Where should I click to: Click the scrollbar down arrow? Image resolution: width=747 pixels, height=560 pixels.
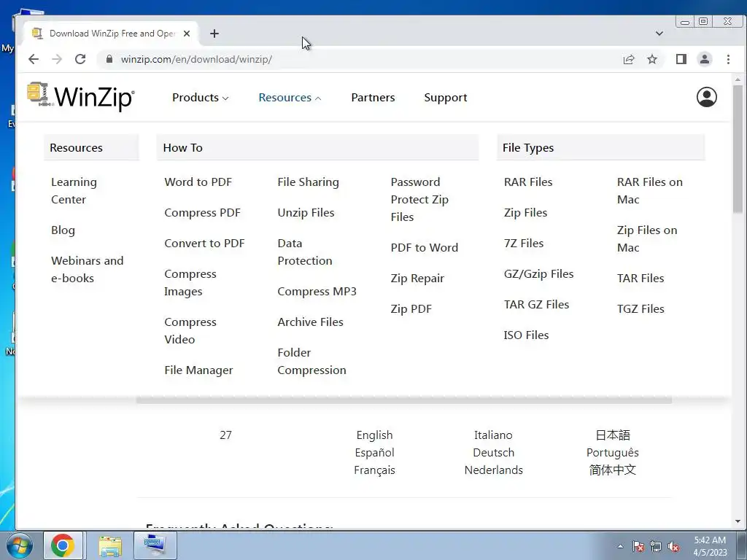point(738,521)
